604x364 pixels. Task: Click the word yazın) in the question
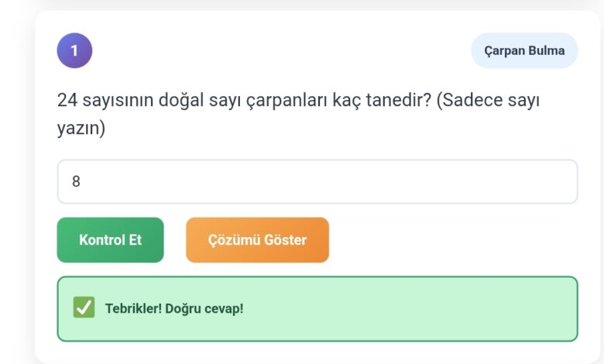[81, 129]
